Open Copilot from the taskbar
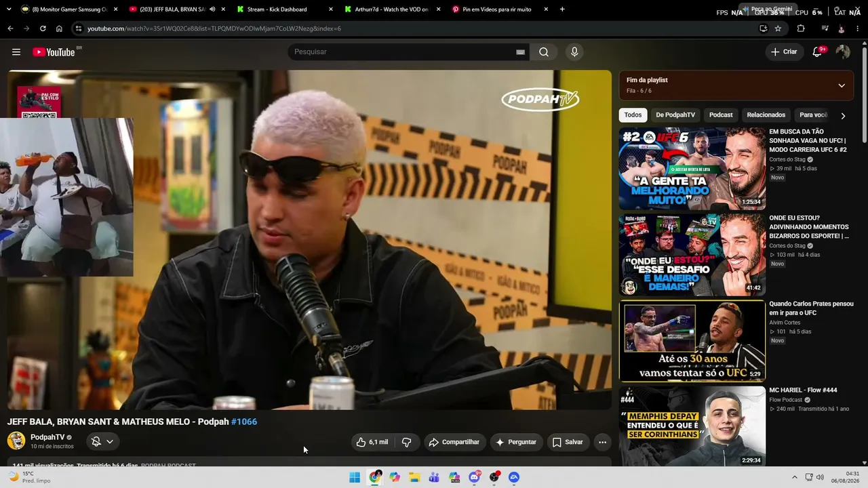The width and height of the screenshot is (868, 488). 395,477
